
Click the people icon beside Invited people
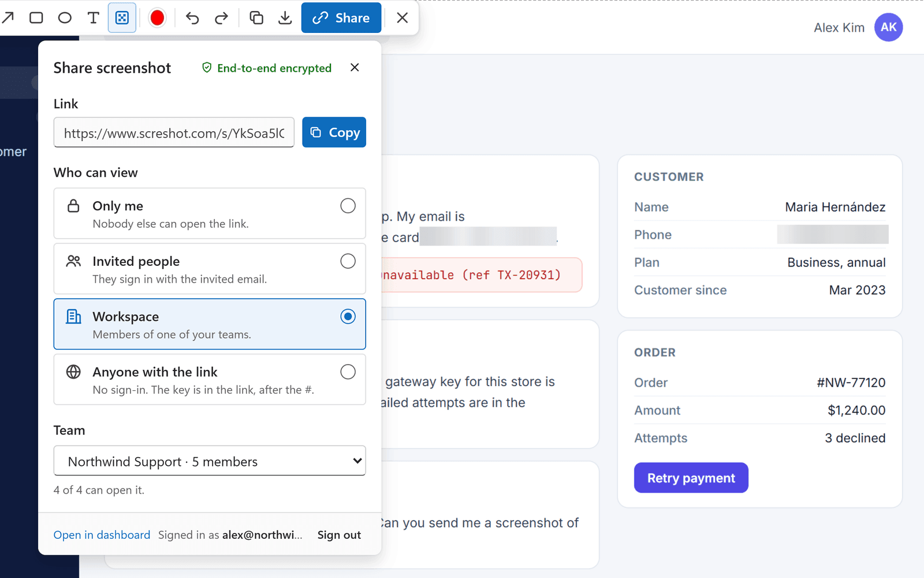click(73, 261)
